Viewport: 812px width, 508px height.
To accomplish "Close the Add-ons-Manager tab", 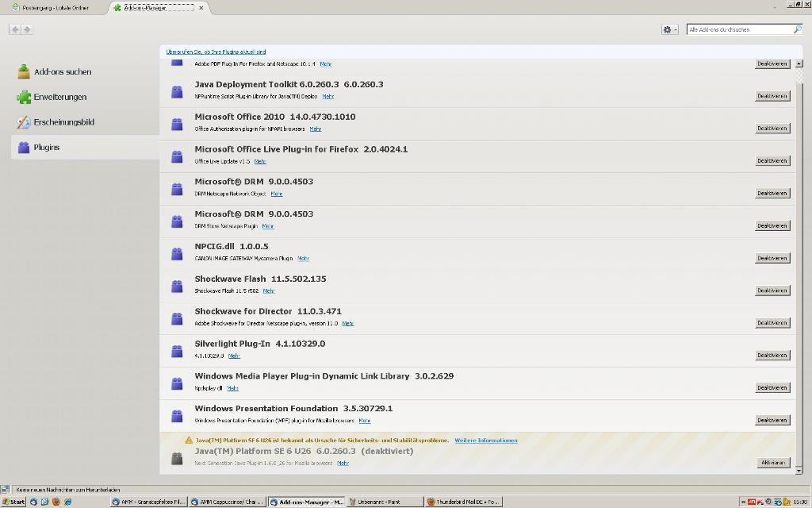I will [x=201, y=8].
